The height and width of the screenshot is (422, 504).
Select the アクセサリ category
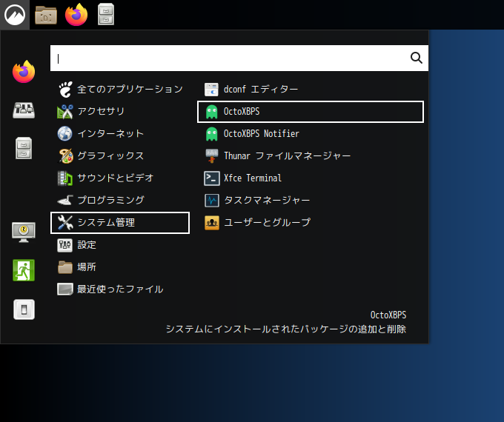pyautogui.click(x=120, y=112)
